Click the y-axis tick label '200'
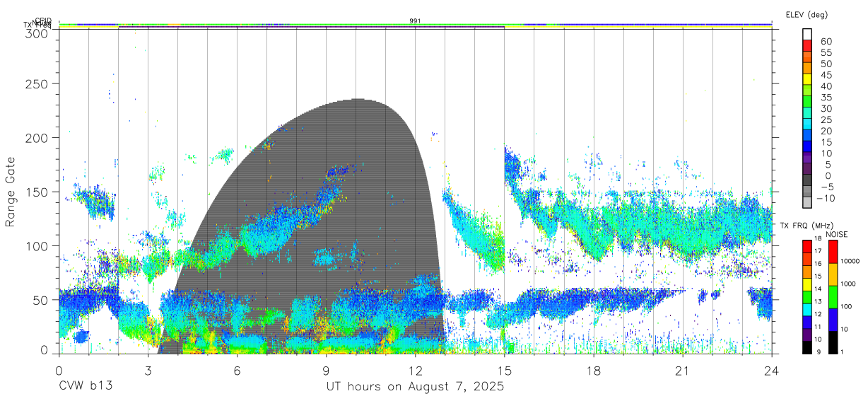The image size is (868, 401). click(x=37, y=137)
